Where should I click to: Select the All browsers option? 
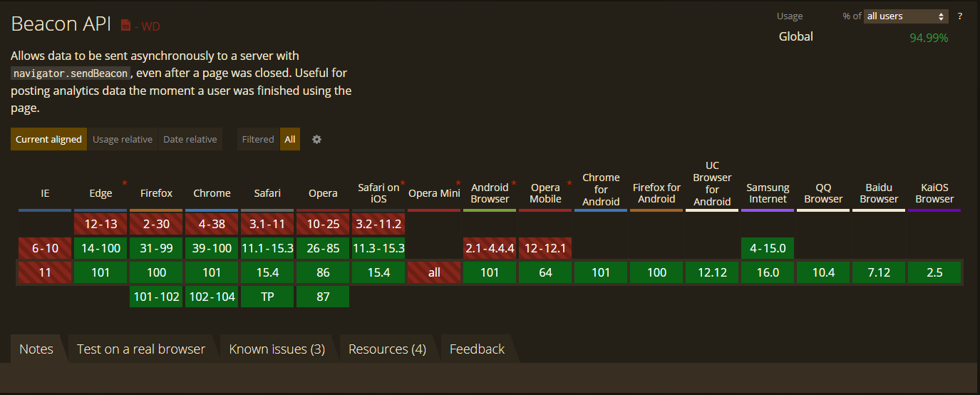[x=290, y=139]
